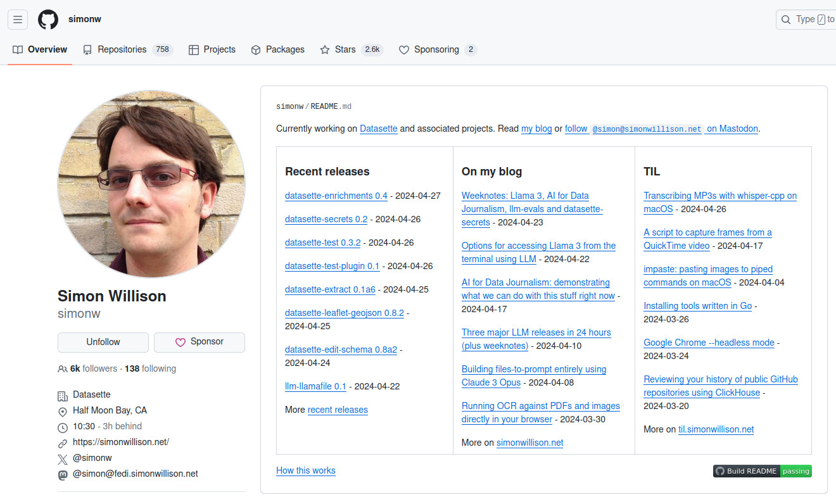
Task: Open datasette-enrichments 0.4 release link
Action: point(336,196)
